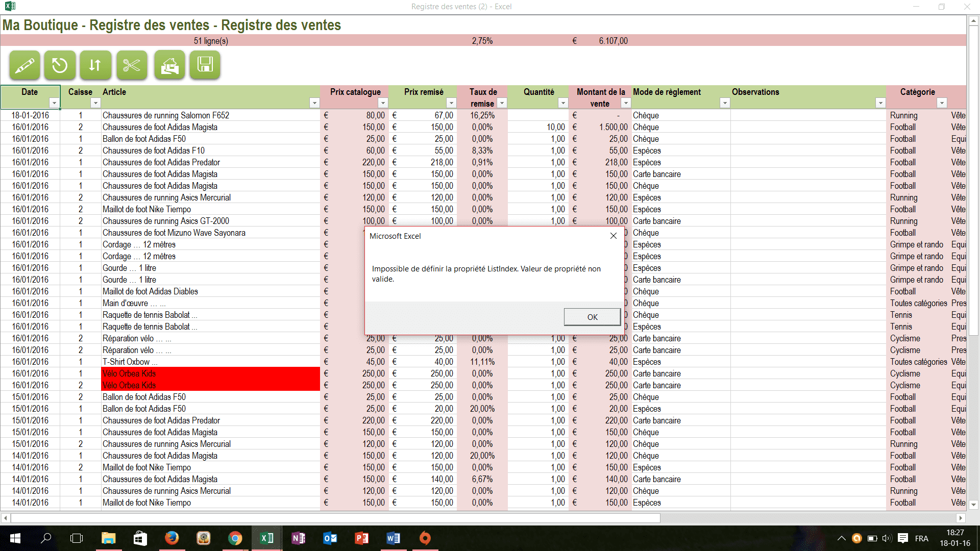Click OK in the Microsoft Excel dialog
The width and height of the screenshot is (980, 551).
592,317
